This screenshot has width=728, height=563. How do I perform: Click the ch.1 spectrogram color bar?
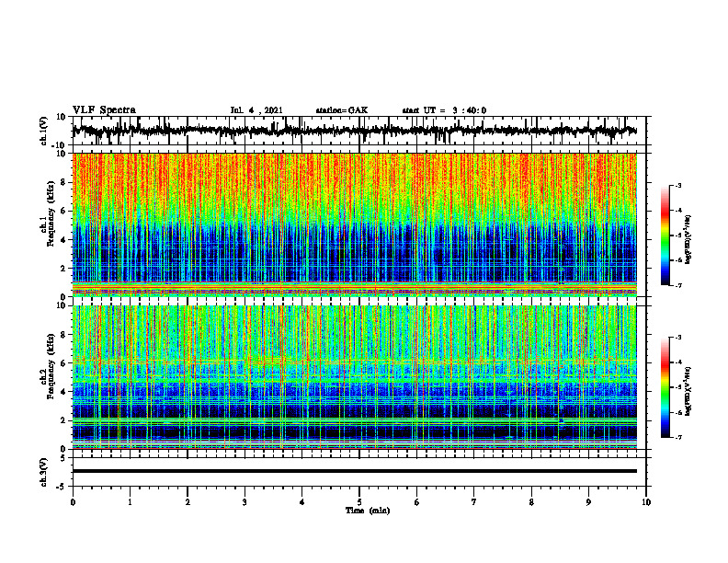(665, 236)
